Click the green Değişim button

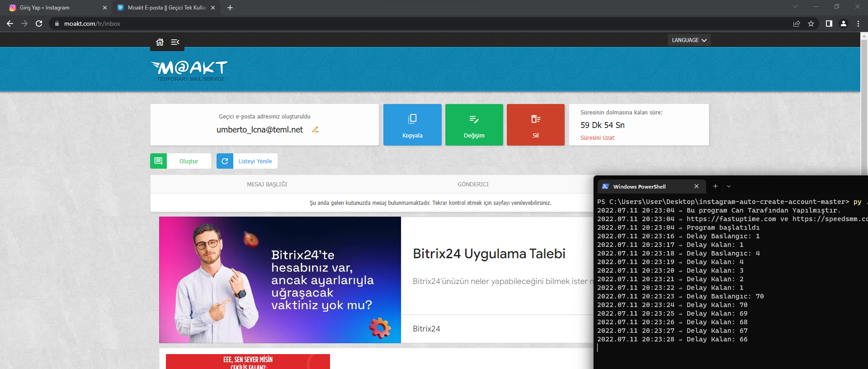[x=474, y=125]
